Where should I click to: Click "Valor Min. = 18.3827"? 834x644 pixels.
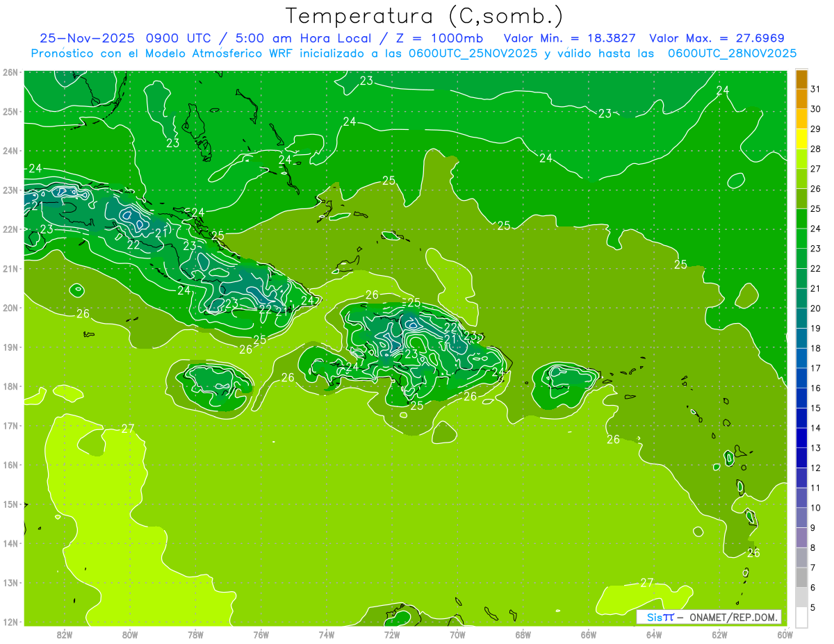coord(570,38)
